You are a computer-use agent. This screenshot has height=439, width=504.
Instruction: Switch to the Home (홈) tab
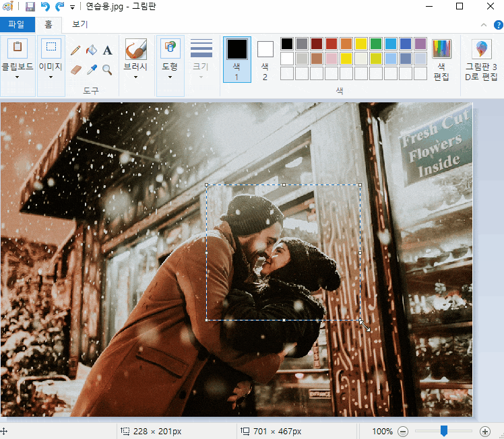(49, 24)
